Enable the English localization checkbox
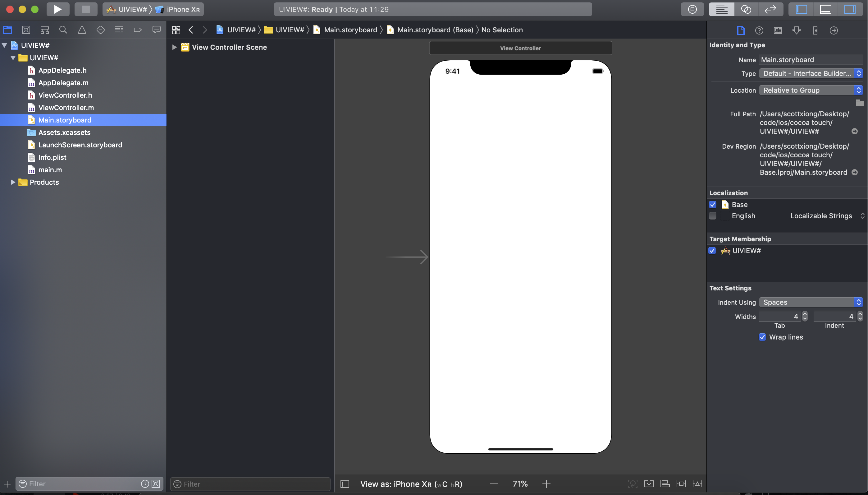Image resolution: width=868 pixels, height=495 pixels. 713,216
